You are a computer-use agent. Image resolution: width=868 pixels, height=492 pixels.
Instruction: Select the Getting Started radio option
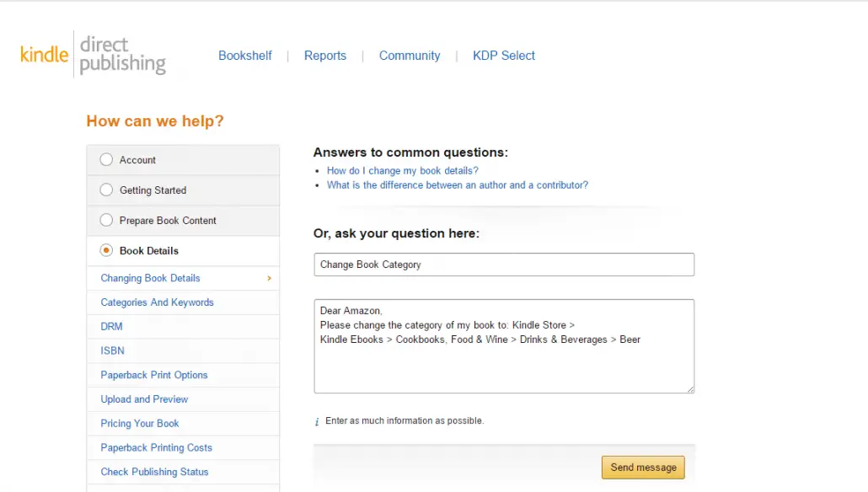pos(106,190)
